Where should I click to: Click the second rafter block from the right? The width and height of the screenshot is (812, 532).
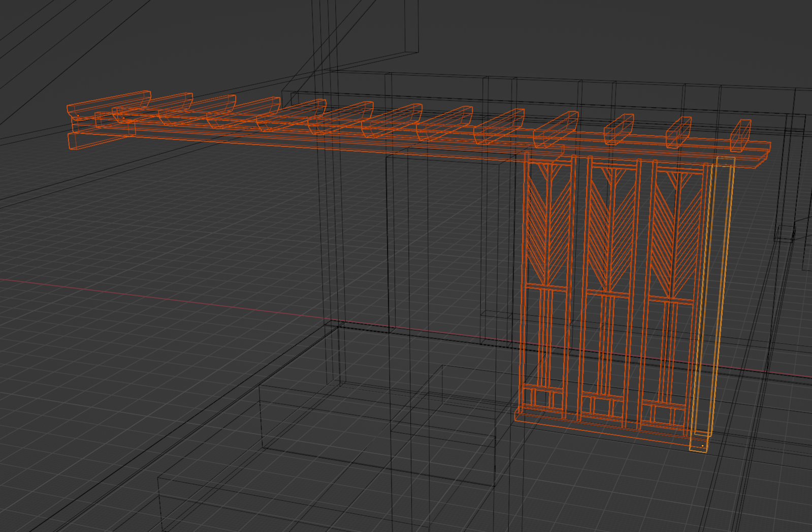678,132
